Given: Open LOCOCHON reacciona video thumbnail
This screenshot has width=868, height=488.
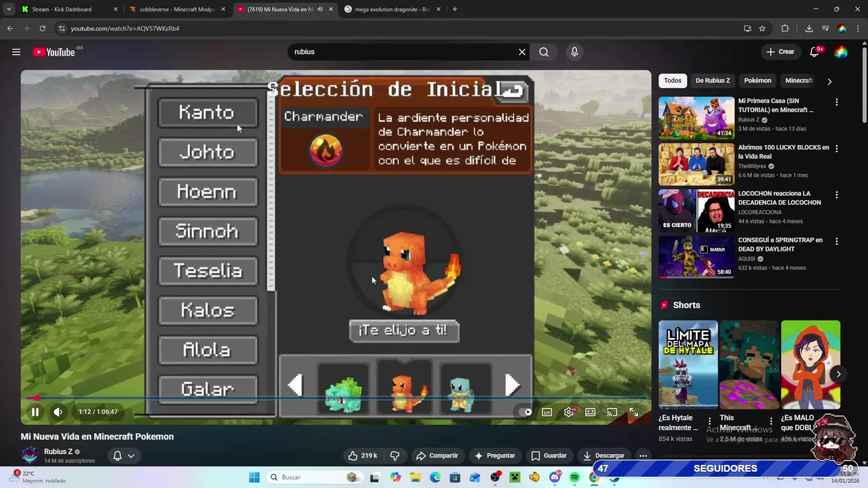Looking at the screenshot, I should pos(696,210).
